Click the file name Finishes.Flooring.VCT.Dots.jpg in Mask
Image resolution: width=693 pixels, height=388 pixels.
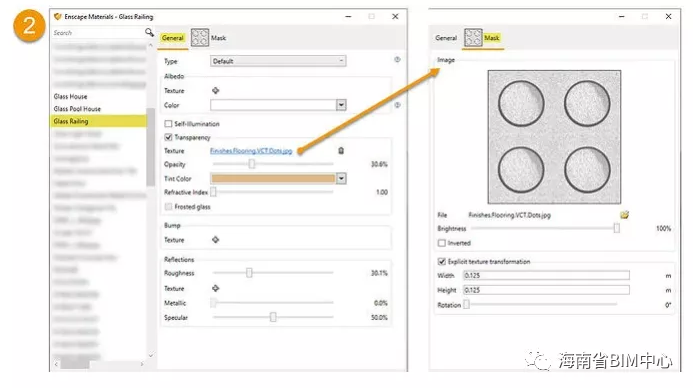(x=510, y=215)
